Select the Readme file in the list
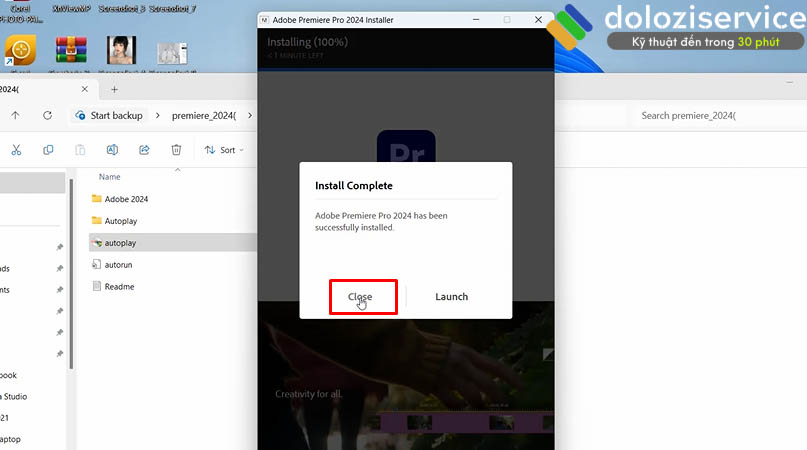 click(x=119, y=287)
